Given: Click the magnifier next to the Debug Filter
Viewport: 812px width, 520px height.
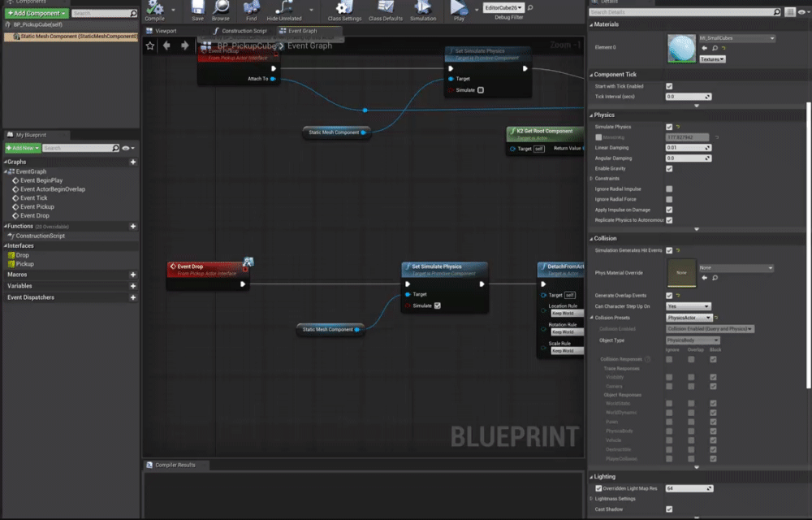Looking at the screenshot, I should (x=529, y=8).
